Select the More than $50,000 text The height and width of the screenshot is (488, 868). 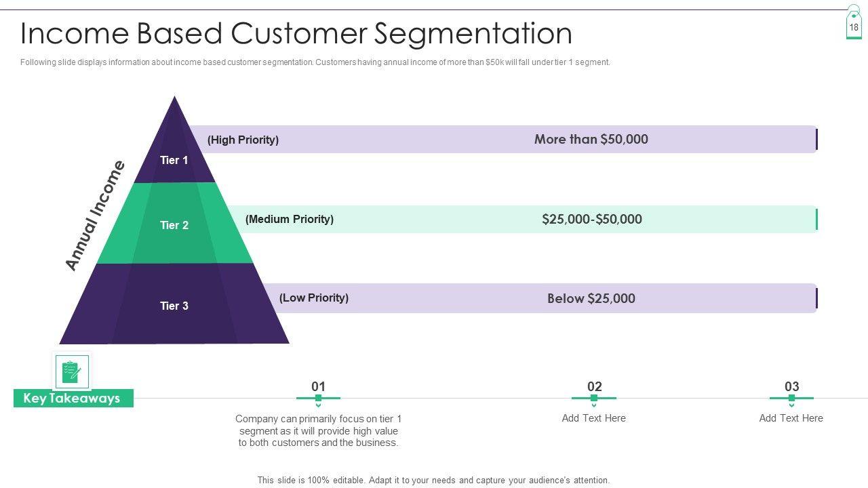[591, 140]
